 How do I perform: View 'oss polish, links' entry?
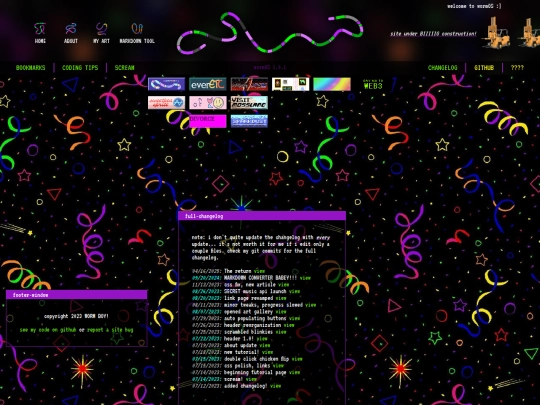pyautogui.click(x=278, y=366)
